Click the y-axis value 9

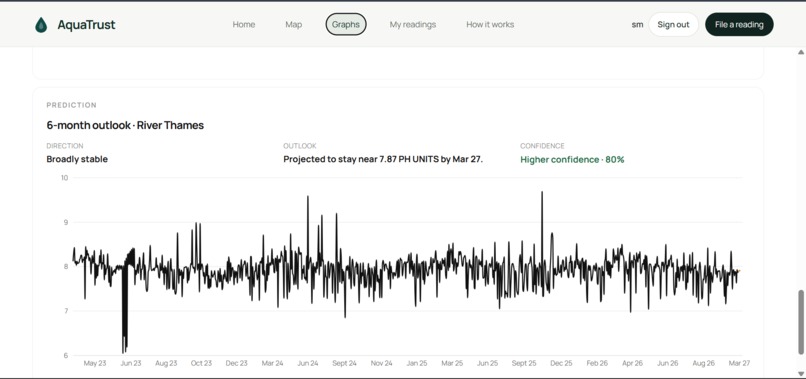[x=65, y=222]
